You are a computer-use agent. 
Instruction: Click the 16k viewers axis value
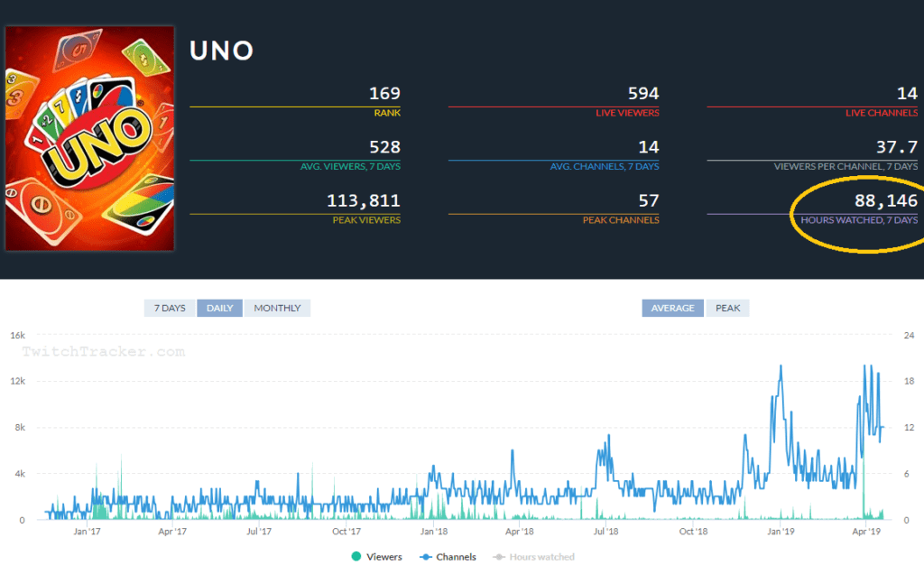pos(18,335)
